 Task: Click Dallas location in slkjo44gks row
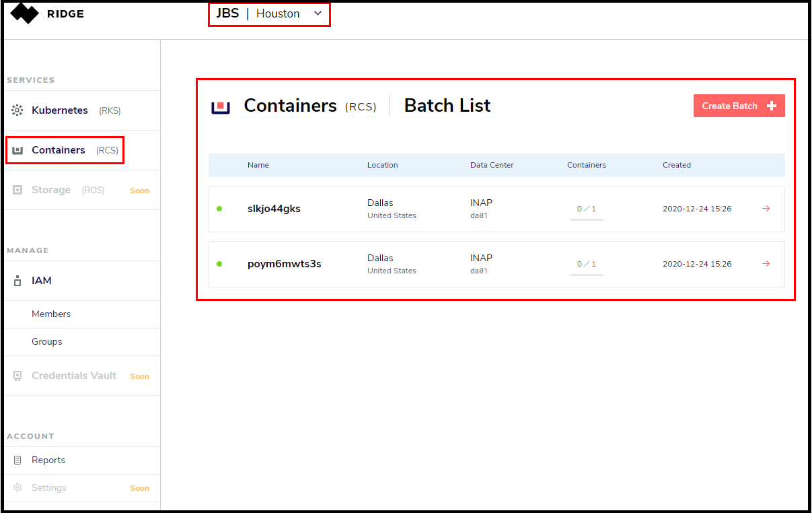click(x=380, y=203)
